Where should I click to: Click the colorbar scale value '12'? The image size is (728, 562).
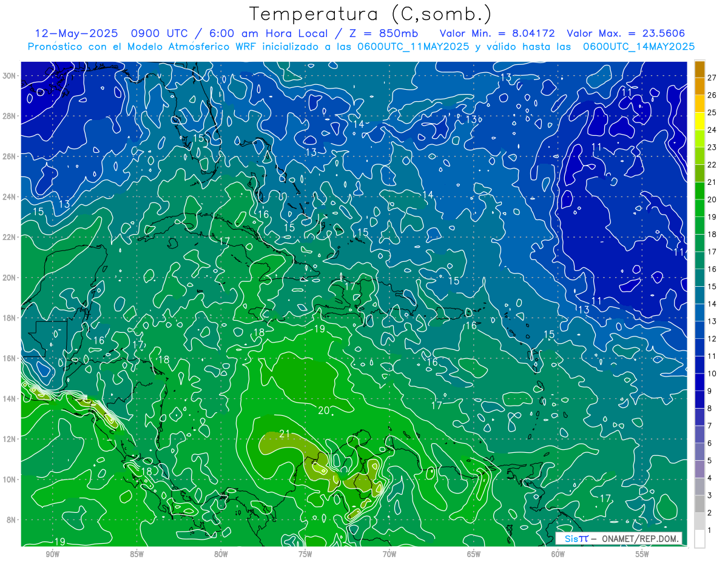pos(712,339)
